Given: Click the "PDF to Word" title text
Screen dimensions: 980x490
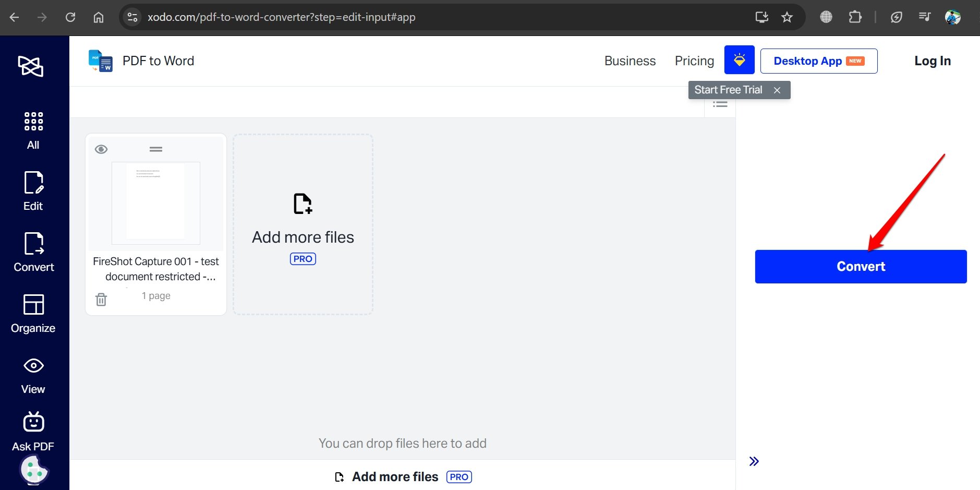Looking at the screenshot, I should click(x=158, y=61).
